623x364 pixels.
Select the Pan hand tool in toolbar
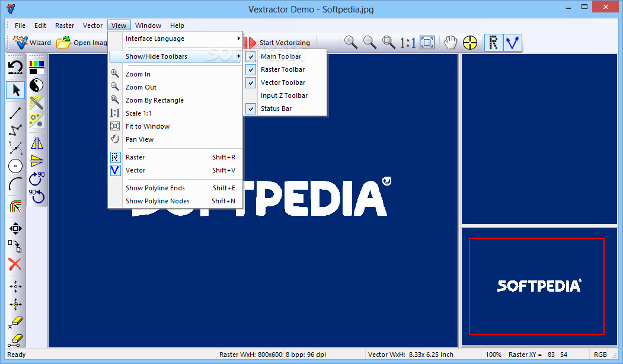point(451,43)
